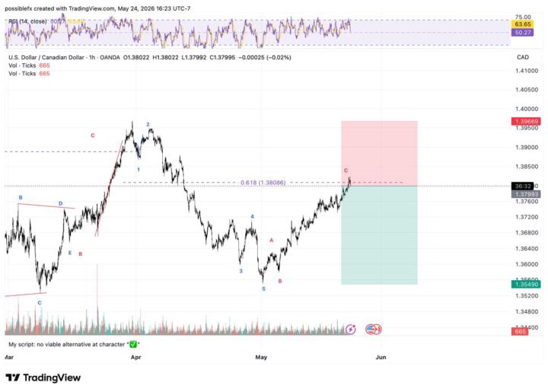Click the 1.40000 price axis label
This screenshot has height=392, width=548.
click(527, 109)
